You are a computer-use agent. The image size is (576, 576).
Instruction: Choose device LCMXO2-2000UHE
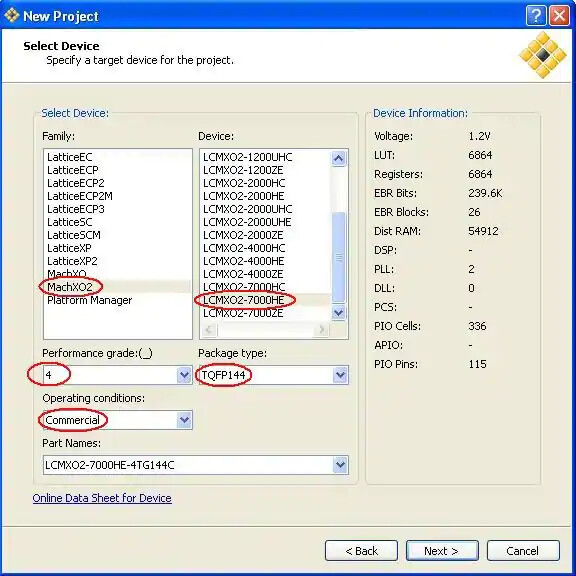247,222
